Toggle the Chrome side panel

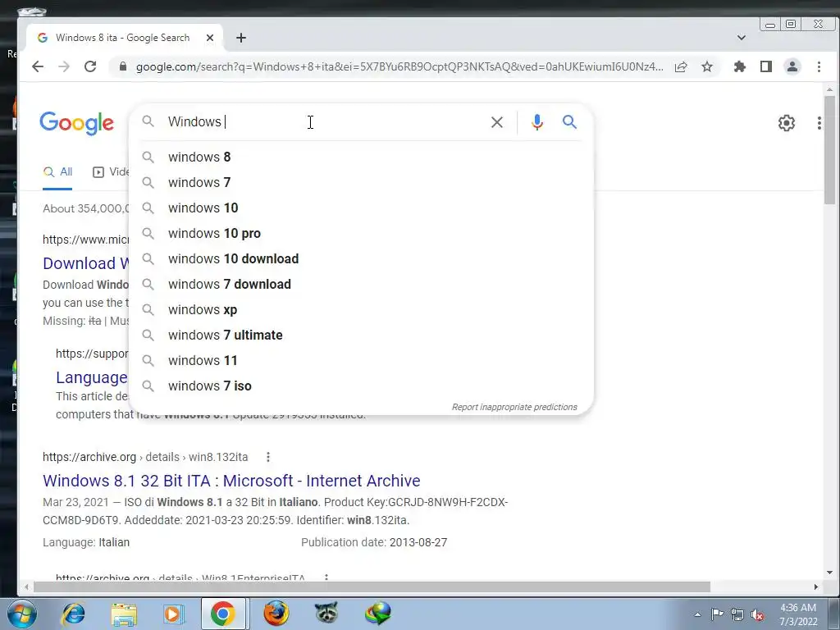(766, 66)
